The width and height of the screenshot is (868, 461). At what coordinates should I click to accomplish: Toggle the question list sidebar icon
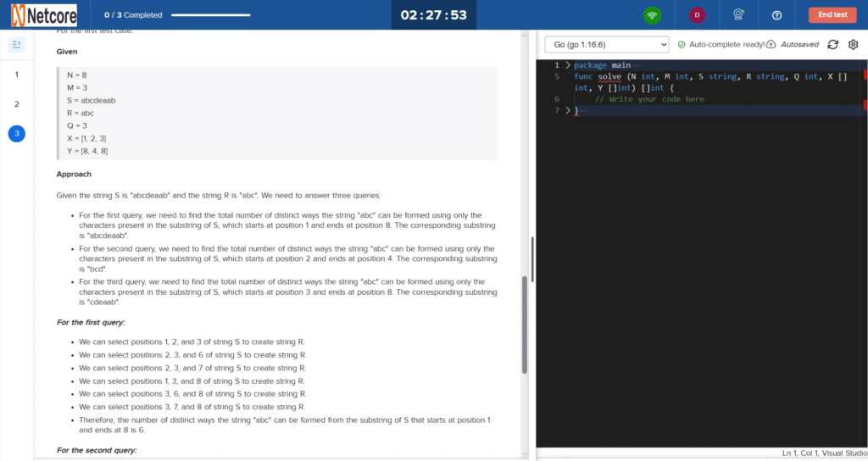click(17, 44)
